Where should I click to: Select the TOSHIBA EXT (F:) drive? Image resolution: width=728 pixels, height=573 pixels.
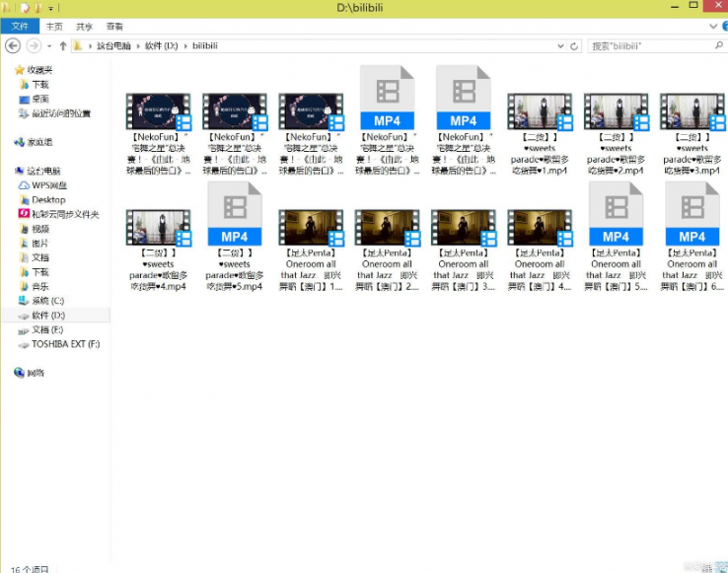point(65,344)
